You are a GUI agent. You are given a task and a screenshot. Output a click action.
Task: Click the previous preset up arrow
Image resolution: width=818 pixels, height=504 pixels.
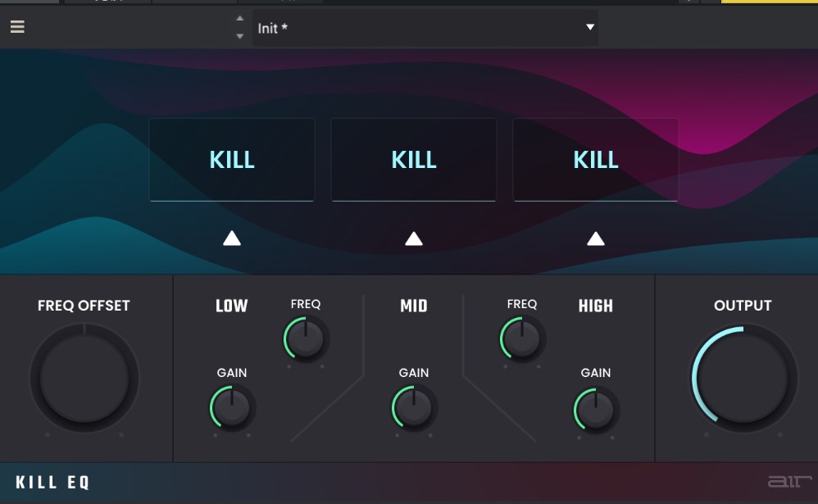[x=239, y=19]
